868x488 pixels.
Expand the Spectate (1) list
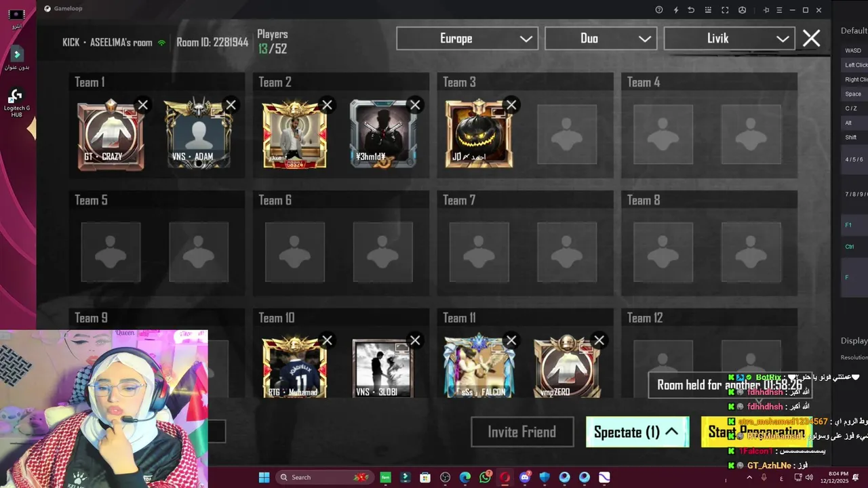[637, 432]
